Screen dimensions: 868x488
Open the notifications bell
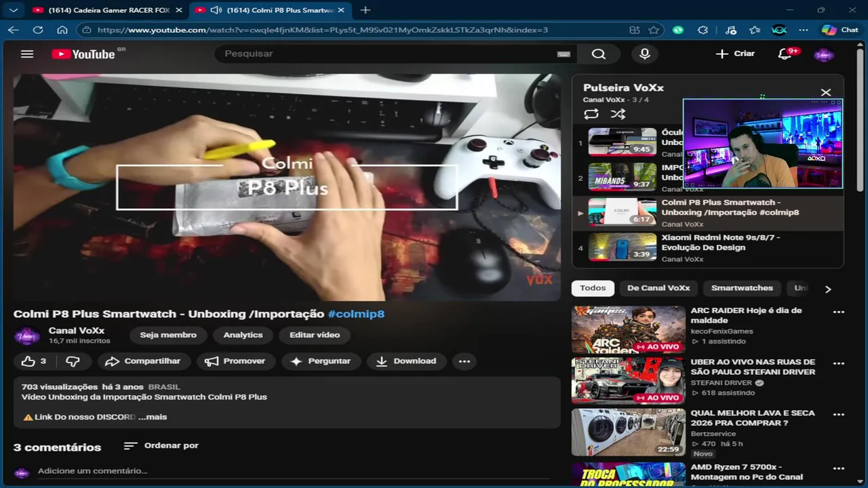click(x=785, y=54)
